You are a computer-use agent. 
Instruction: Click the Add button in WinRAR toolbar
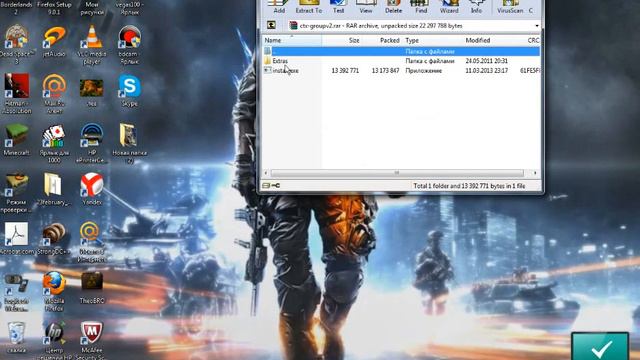click(x=279, y=7)
